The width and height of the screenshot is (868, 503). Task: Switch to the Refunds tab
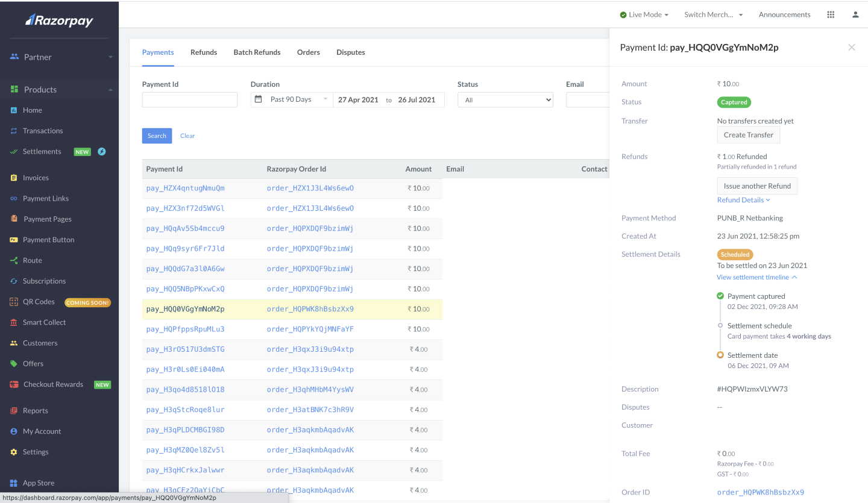coord(204,52)
